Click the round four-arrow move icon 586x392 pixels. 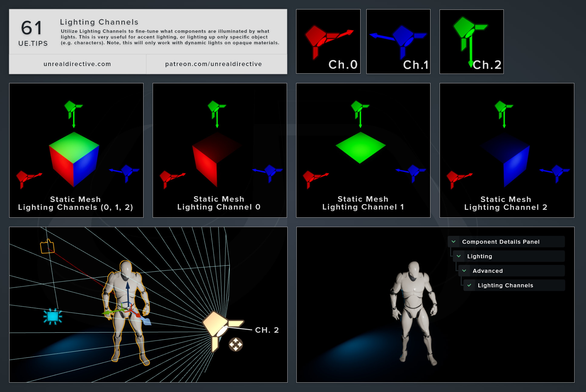click(x=235, y=345)
